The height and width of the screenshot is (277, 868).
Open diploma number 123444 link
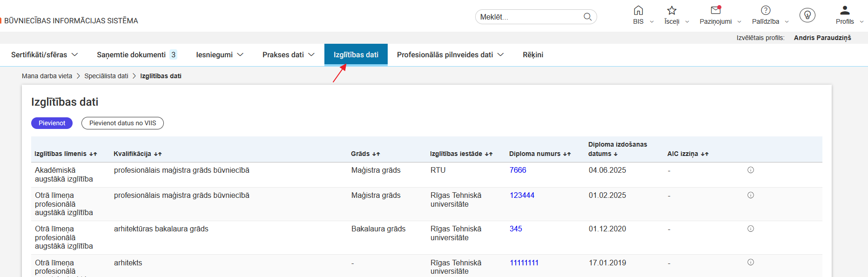[522, 196]
